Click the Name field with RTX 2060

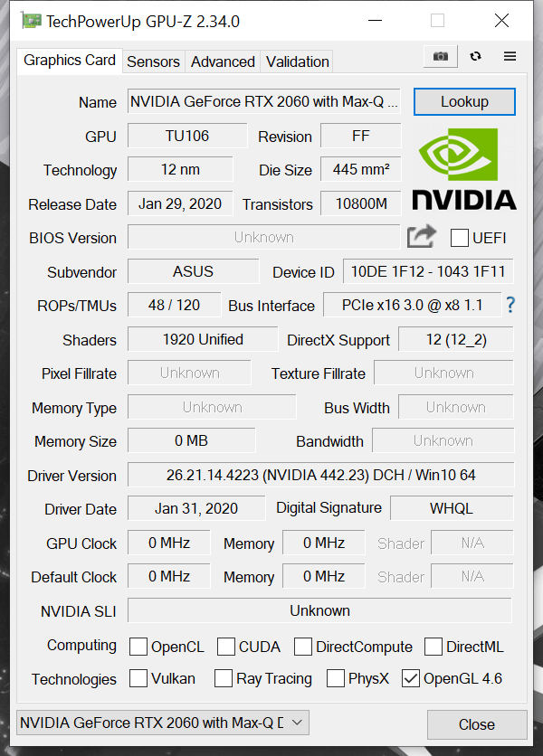[264, 101]
